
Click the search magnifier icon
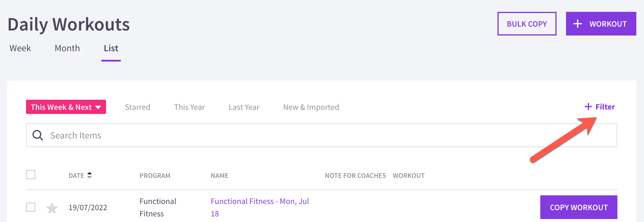coord(38,135)
